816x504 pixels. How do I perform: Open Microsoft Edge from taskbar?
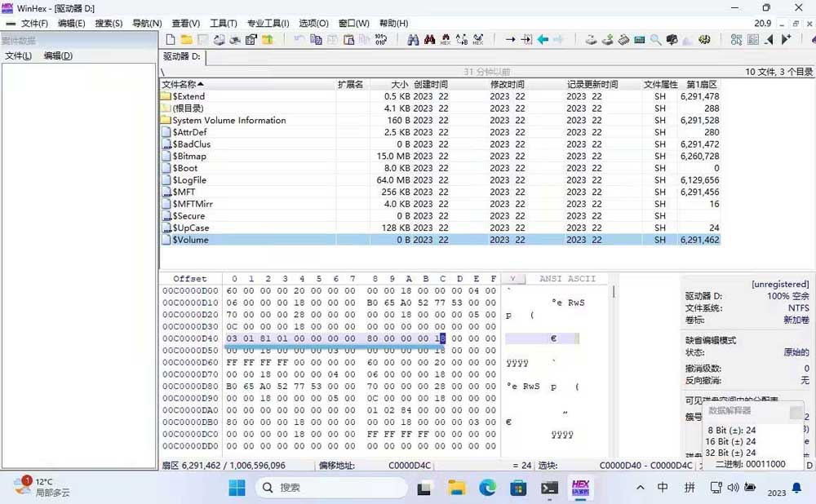click(487, 488)
